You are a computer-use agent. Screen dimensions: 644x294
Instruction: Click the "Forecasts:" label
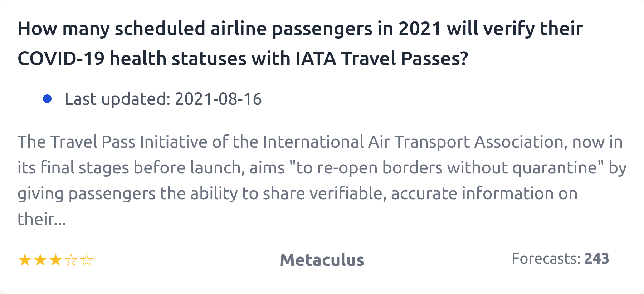tap(546, 258)
